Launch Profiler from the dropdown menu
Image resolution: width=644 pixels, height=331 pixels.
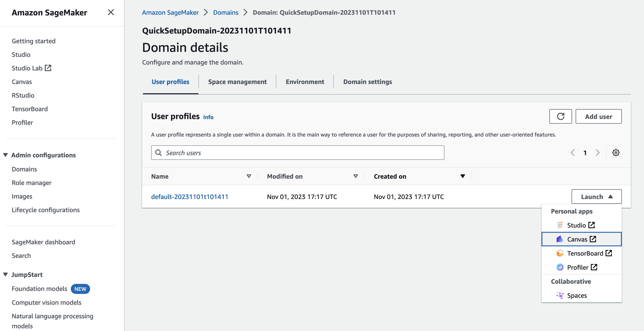tap(582, 267)
